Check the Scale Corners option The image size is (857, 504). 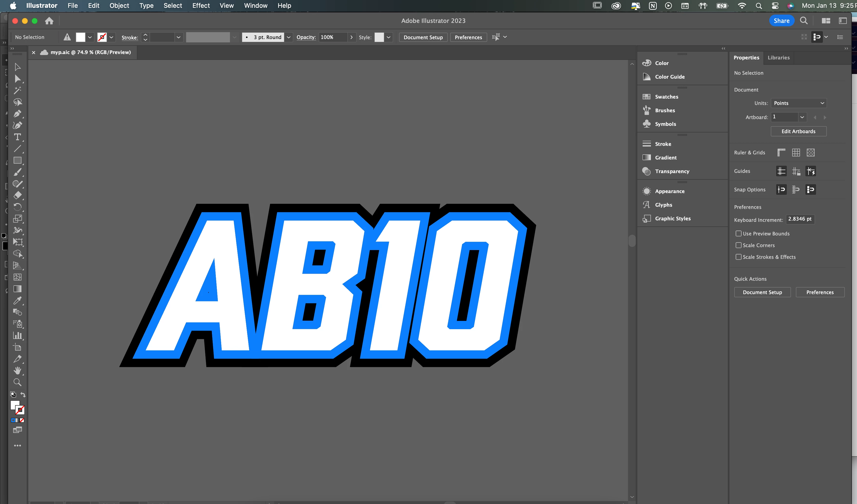pos(738,245)
